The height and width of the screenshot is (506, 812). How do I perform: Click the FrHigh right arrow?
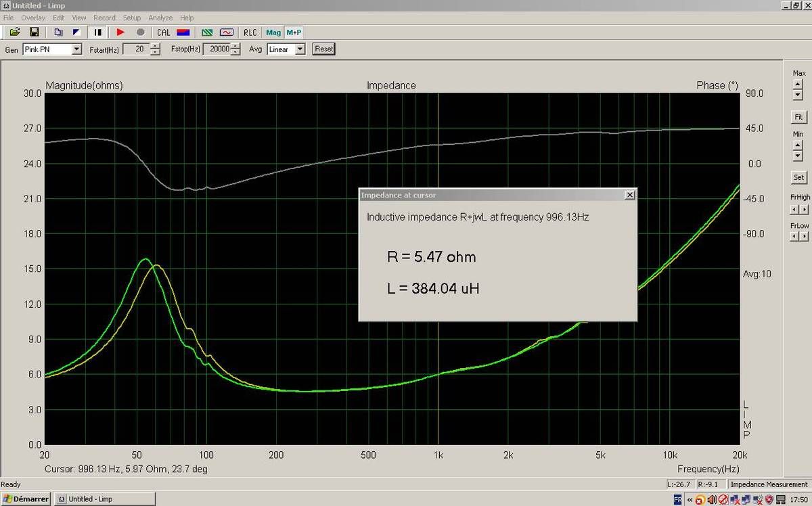pos(803,208)
